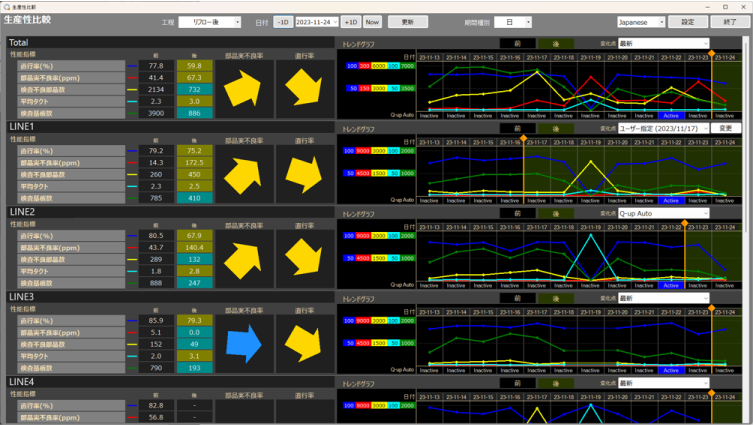
Task: Click Total's orange change-point diamond marker
Action: 712,53
